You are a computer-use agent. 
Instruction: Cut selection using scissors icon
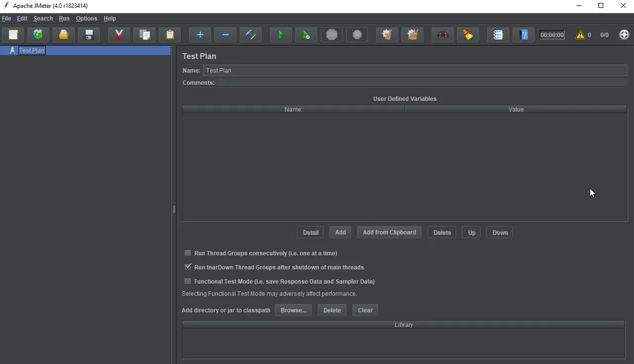[119, 35]
